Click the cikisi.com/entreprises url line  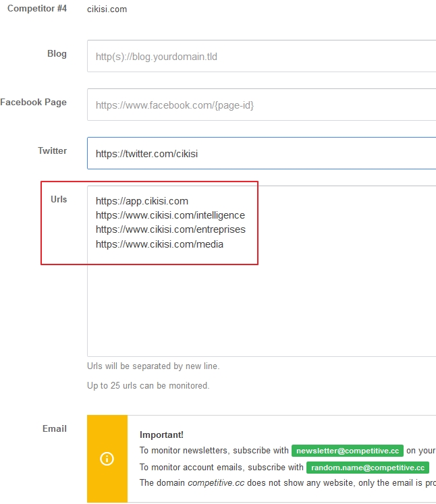click(x=170, y=229)
